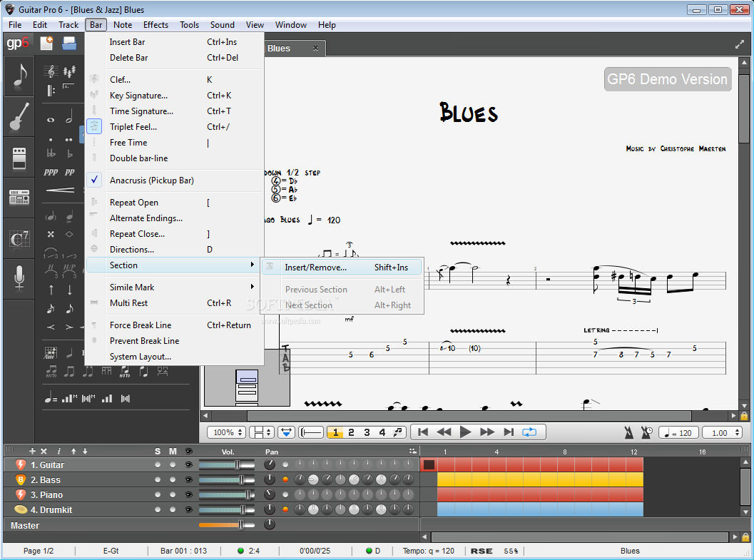This screenshot has height=560, width=754.
Task: Rewind one bar button
Action: [444, 432]
